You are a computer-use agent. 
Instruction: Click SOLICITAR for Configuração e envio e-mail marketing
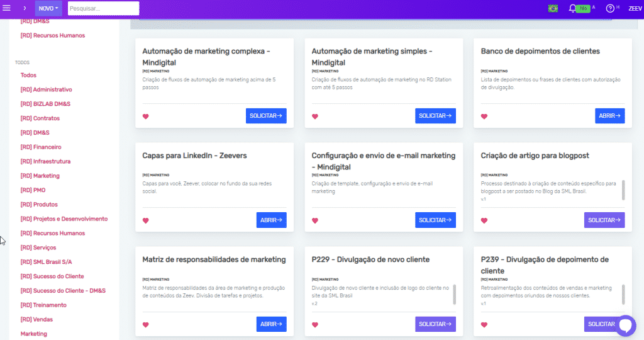[435, 220]
